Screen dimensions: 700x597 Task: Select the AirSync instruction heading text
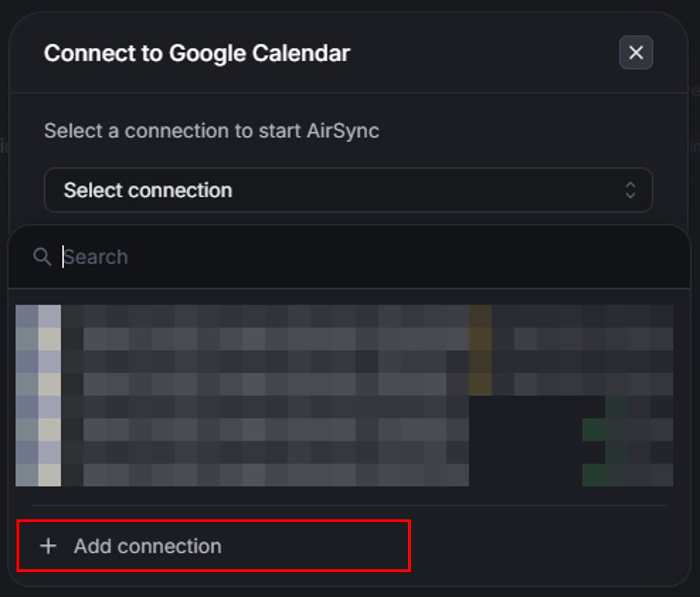pos(212,131)
